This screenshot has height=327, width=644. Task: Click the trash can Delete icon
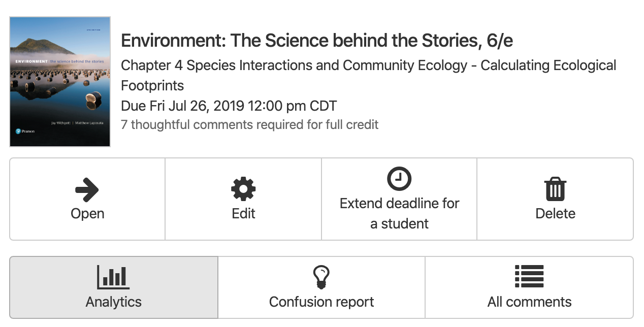click(555, 189)
